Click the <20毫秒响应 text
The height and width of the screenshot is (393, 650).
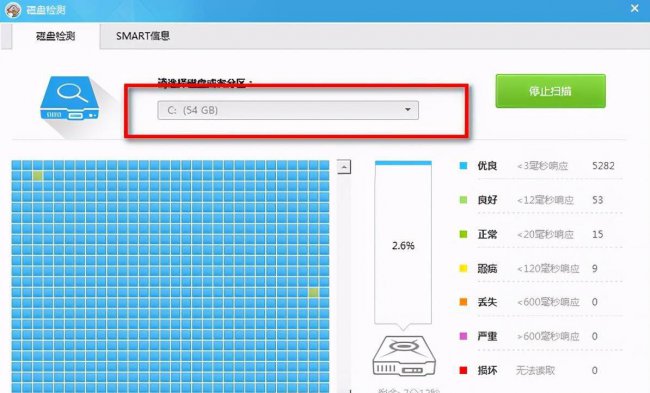[x=545, y=234]
